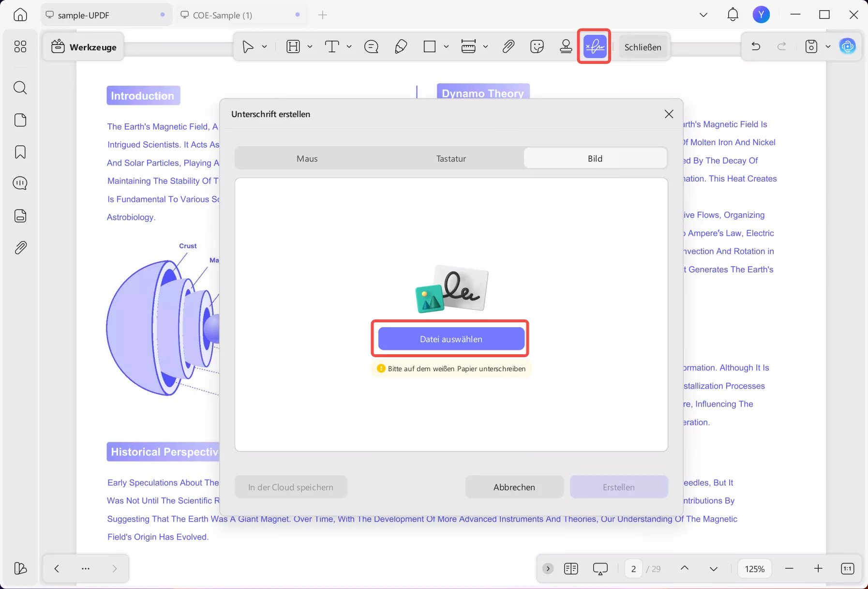The width and height of the screenshot is (868, 589).
Task: Navigate forward with bottom-left arrow
Action: pyautogui.click(x=115, y=568)
